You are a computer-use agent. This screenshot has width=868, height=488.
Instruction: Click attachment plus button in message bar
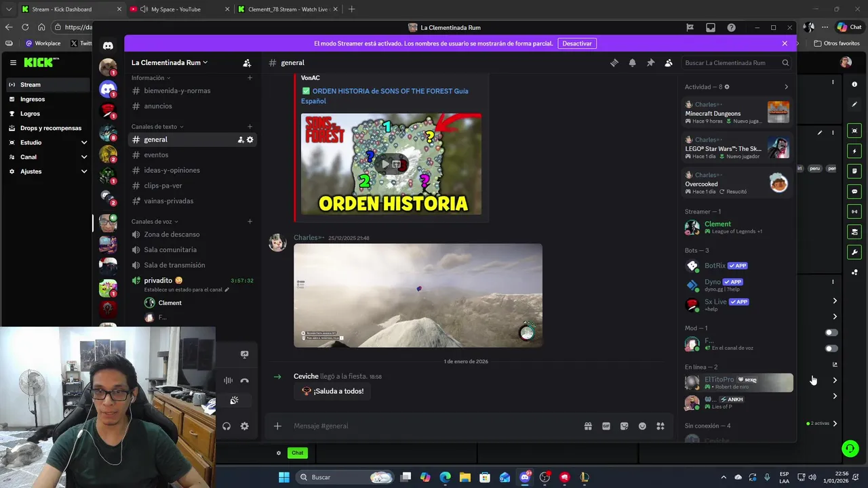pos(277,426)
